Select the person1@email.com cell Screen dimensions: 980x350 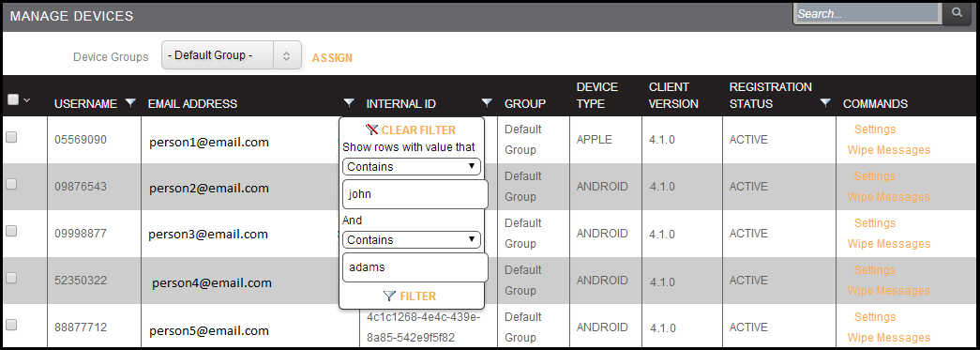pyautogui.click(x=209, y=143)
